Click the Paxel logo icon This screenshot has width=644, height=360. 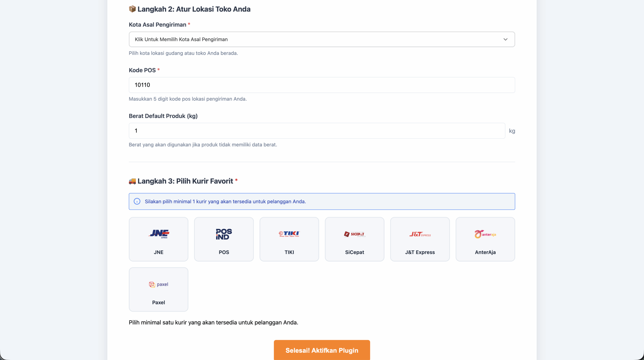click(158, 284)
